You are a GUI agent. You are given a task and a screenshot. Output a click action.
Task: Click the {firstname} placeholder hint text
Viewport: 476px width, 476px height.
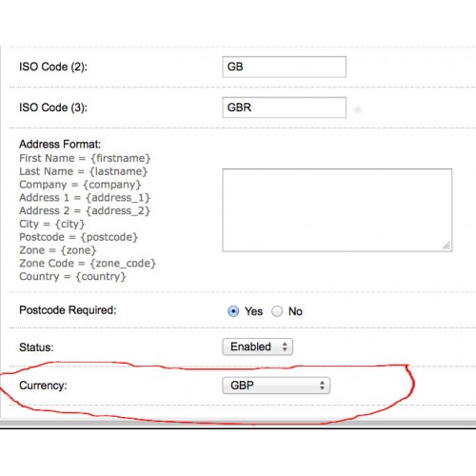point(121,158)
